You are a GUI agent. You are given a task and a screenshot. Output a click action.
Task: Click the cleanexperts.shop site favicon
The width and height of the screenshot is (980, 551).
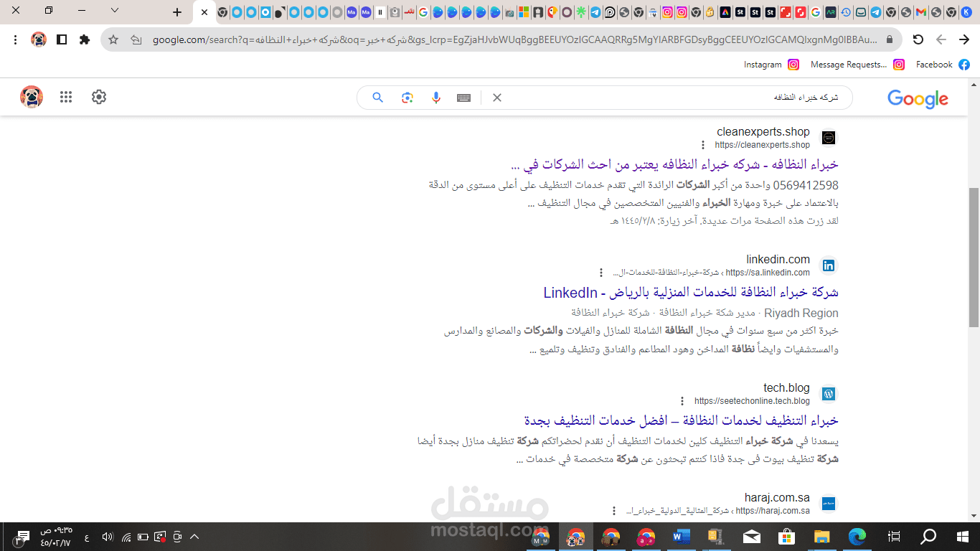829,138
